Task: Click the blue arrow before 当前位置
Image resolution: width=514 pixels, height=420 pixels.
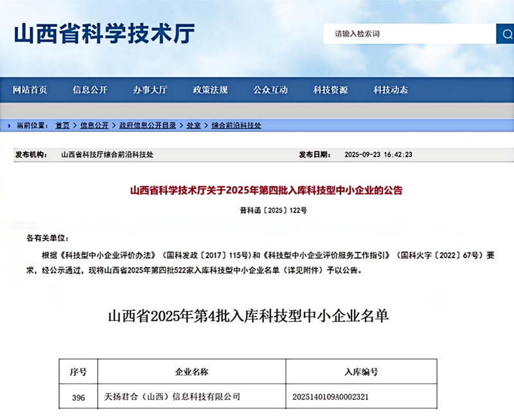Action: click(9, 126)
